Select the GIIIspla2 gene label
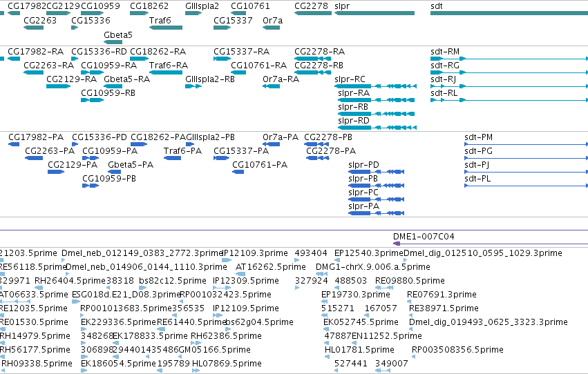 click(202, 6)
